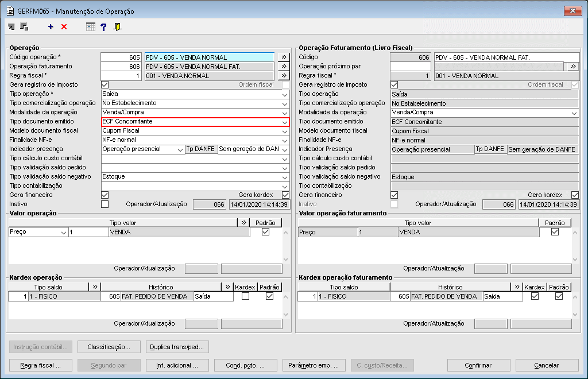Toggle Padrão checkbox in Kardex operação row
Screen dimensions: 588x379
[269, 296]
